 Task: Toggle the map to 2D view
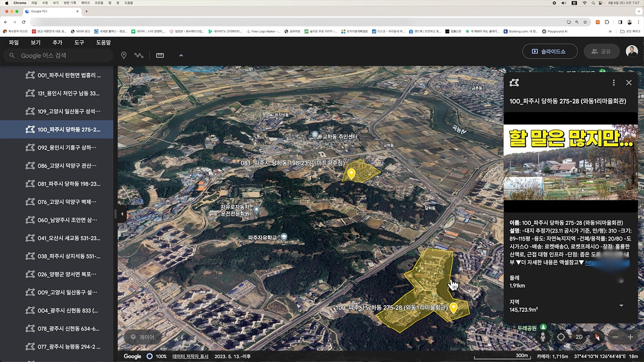click(579, 337)
